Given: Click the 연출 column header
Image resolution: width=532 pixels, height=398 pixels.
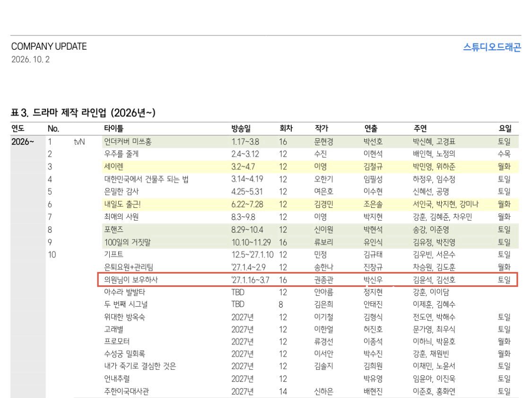Looking at the screenshot, I should pos(370,128).
